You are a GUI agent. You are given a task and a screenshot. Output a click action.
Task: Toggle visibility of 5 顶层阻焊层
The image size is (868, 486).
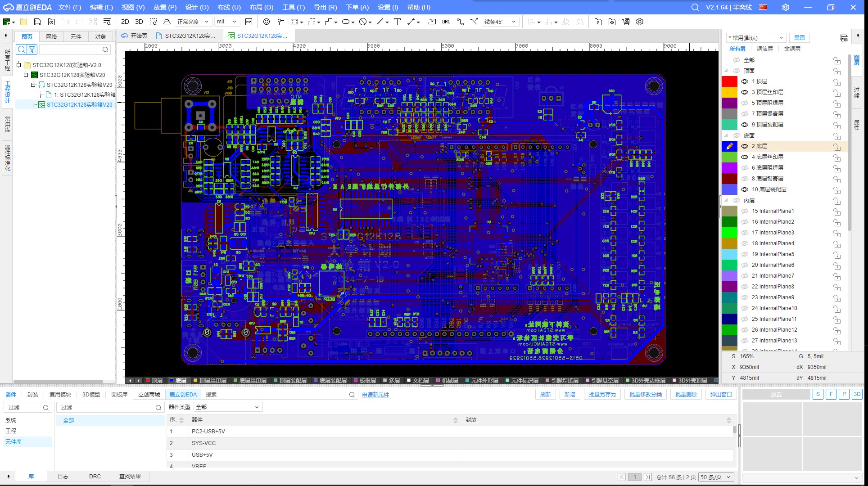click(744, 103)
